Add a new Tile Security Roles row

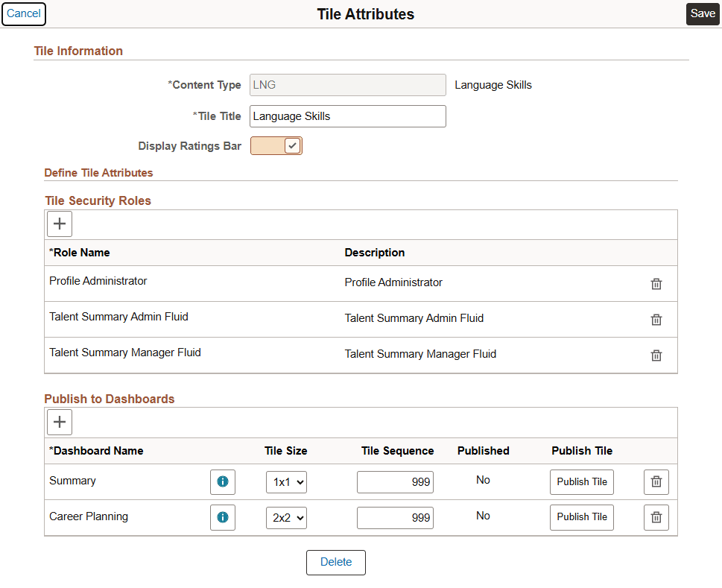[60, 224]
